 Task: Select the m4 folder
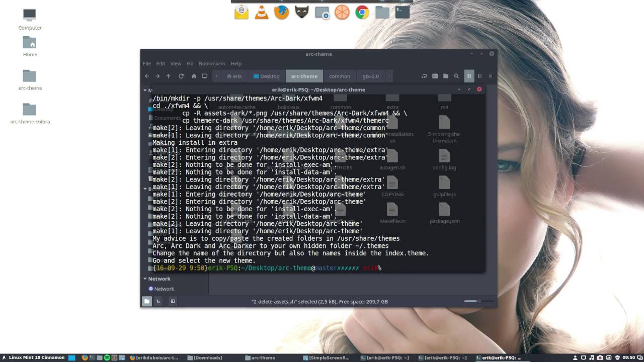point(444,101)
